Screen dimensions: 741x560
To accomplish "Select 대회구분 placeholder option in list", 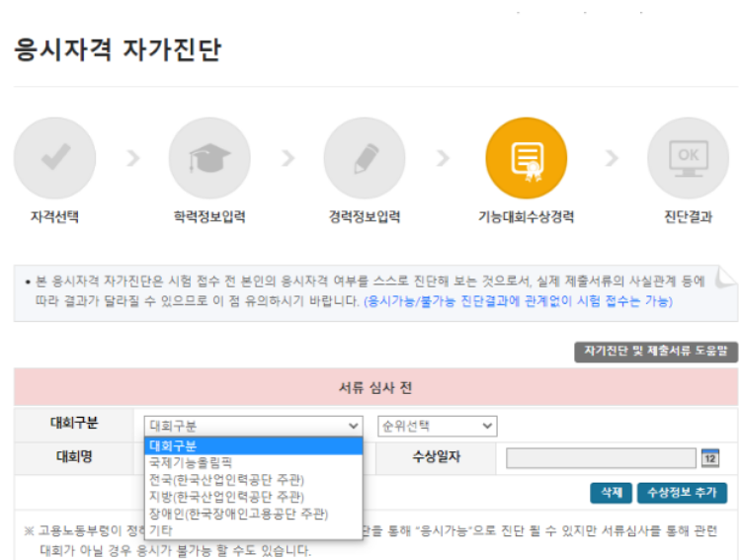I will coord(254,445).
